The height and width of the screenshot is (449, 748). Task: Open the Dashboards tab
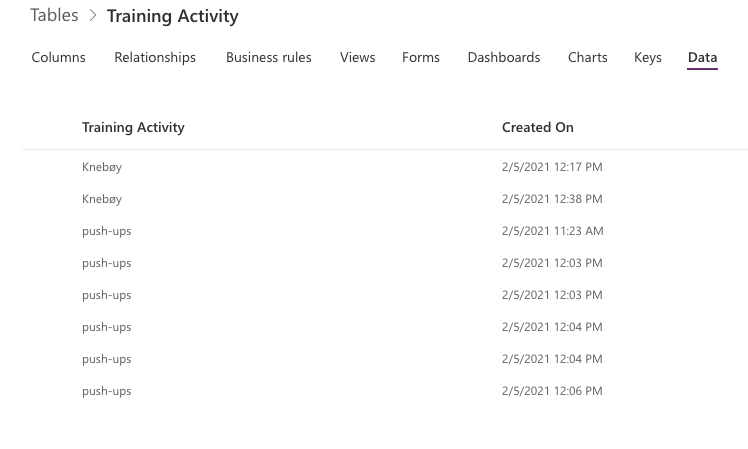(504, 57)
